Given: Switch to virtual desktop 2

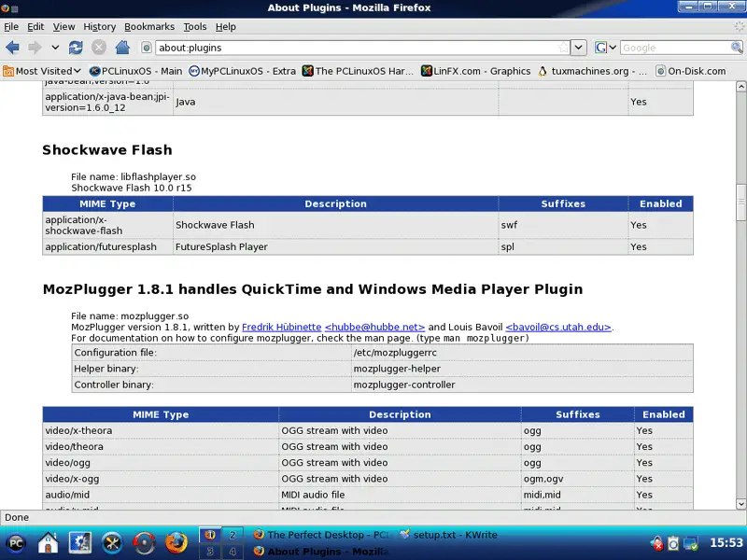Looking at the screenshot, I should pos(233,535).
